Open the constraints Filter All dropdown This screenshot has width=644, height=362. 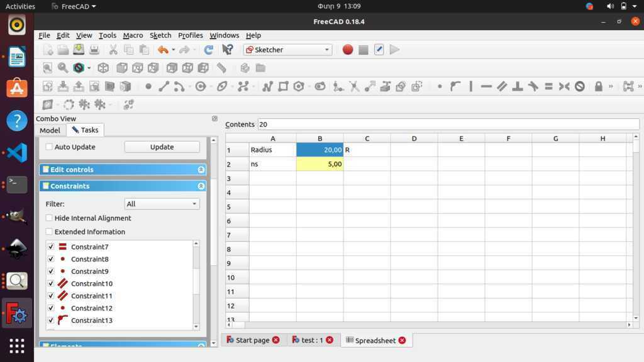162,204
